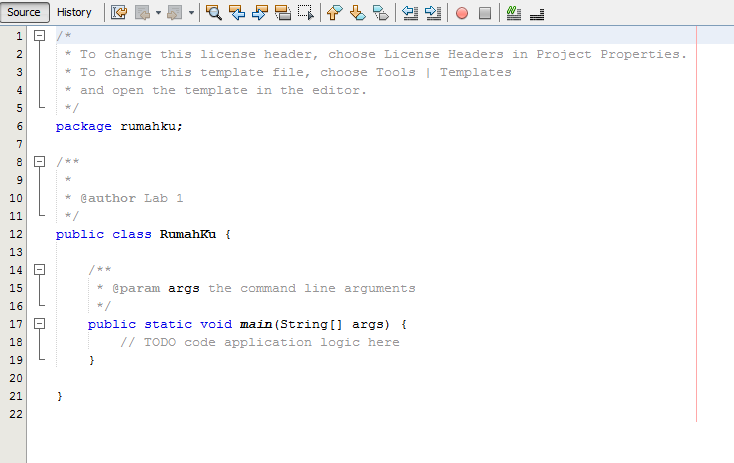Toggle Rectangular Selection mode icon
The image size is (734, 463).
pyautogui.click(x=306, y=13)
